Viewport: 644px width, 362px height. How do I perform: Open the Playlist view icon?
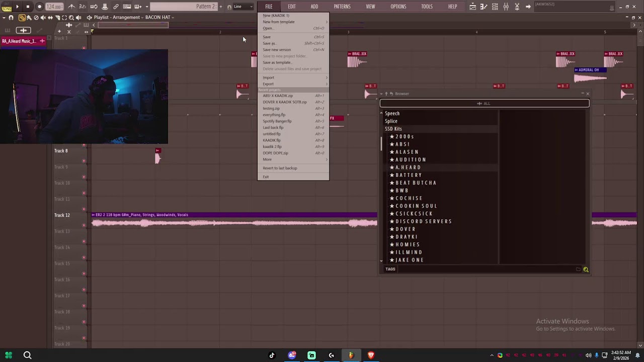(x=473, y=7)
